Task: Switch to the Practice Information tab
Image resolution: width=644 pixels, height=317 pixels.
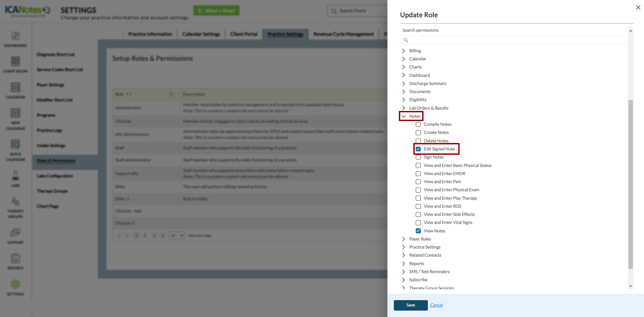Action: pyautogui.click(x=150, y=34)
